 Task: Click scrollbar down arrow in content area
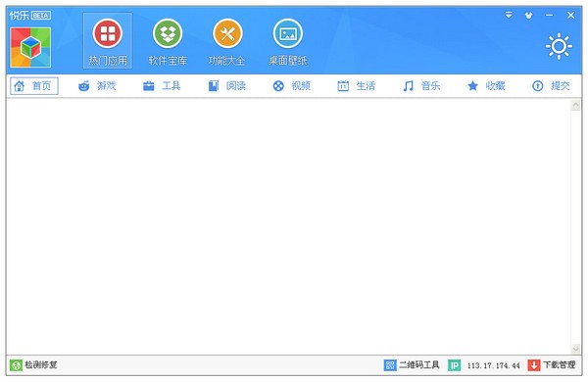(576, 349)
